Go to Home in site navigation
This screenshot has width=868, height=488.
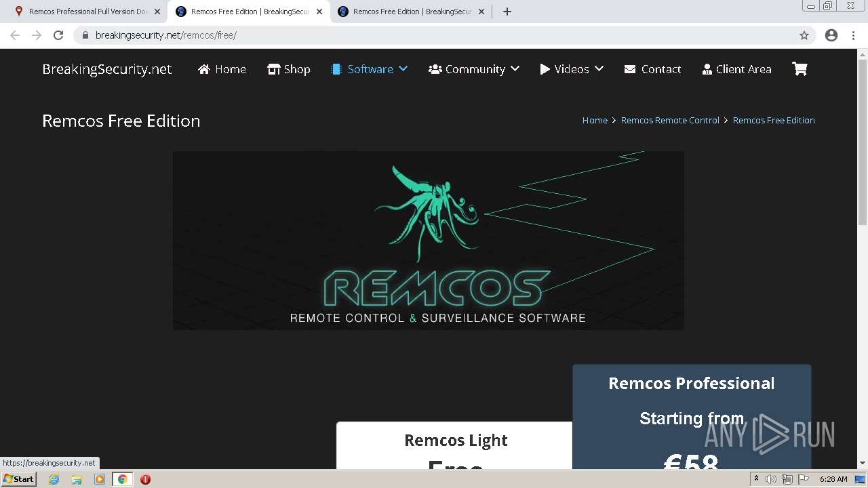(222, 69)
